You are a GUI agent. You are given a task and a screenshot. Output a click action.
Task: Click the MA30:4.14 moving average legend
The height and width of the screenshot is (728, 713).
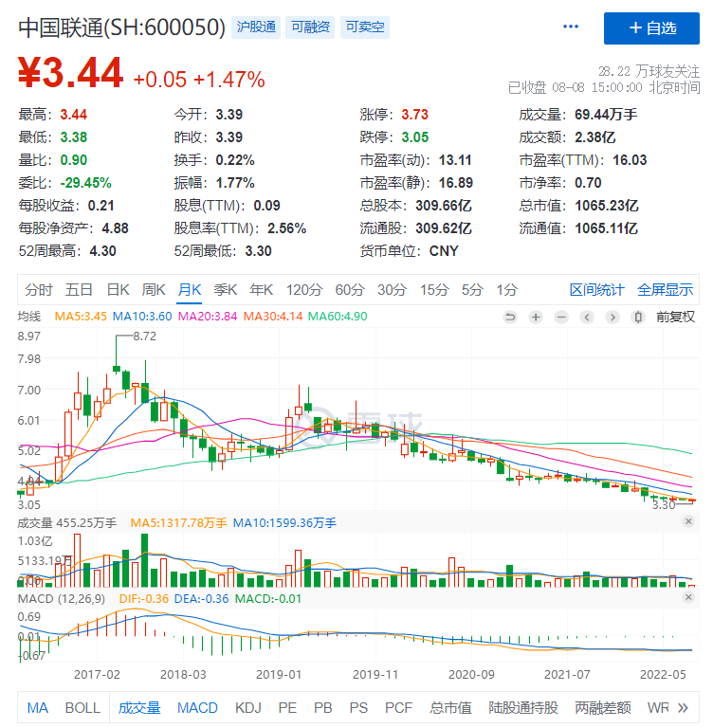point(273,317)
